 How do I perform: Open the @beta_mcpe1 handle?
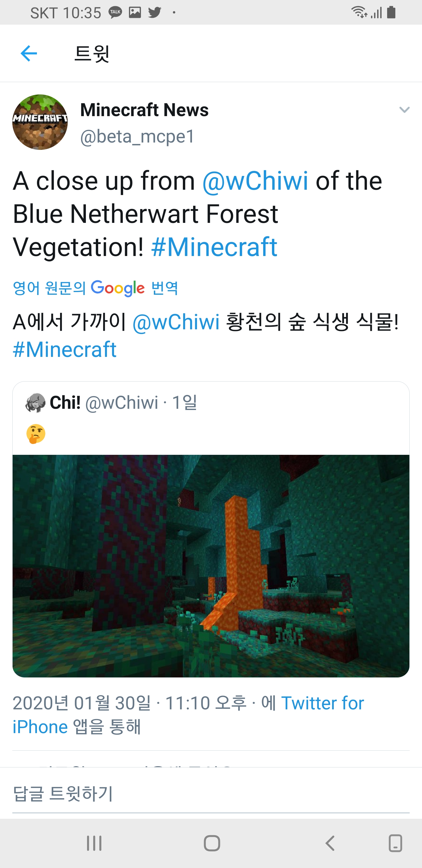coord(137,136)
